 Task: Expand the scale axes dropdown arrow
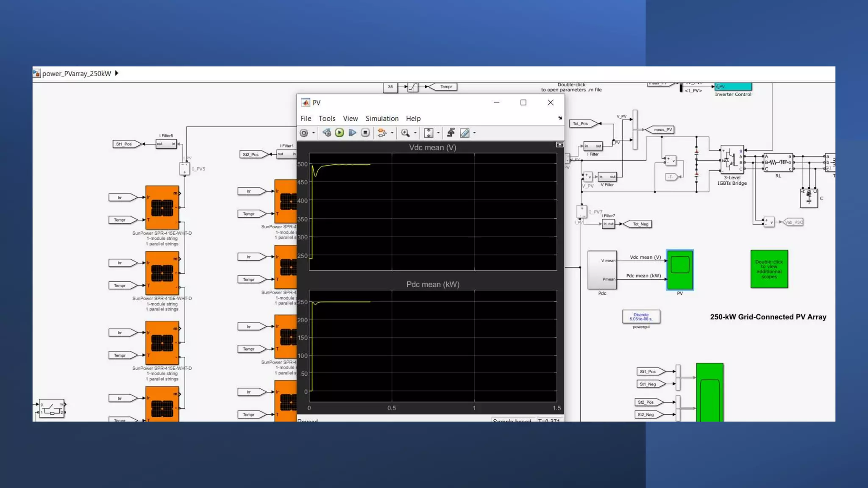click(438, 133)
